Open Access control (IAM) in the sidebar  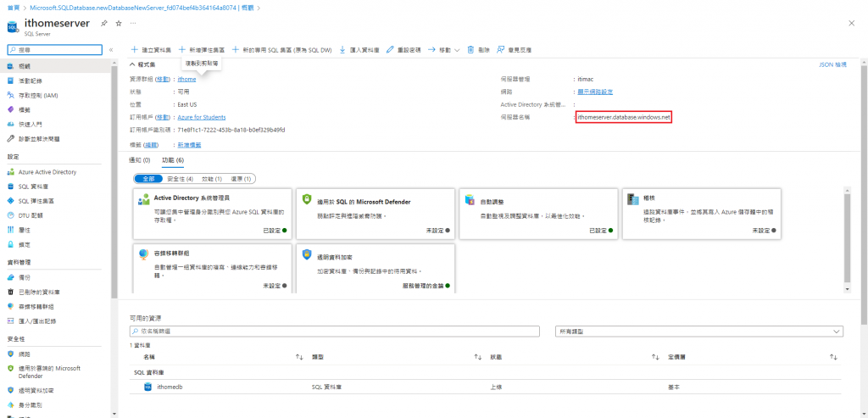(37, 95)
